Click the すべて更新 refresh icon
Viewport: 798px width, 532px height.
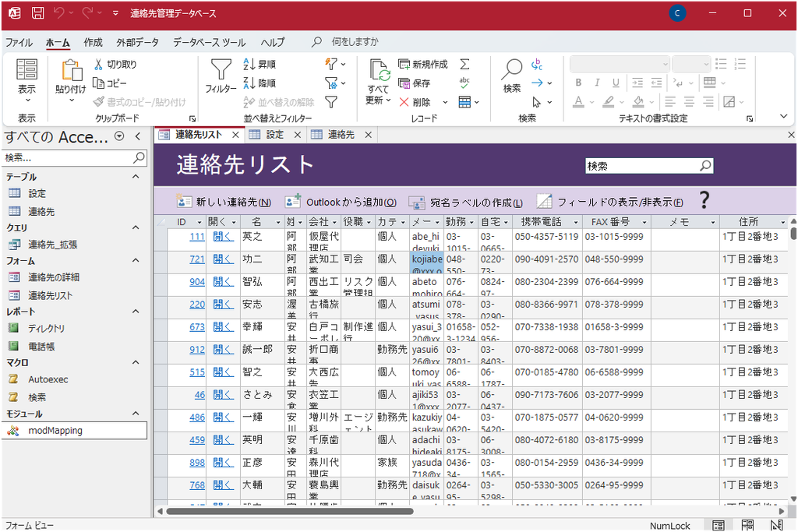point(379,71)
